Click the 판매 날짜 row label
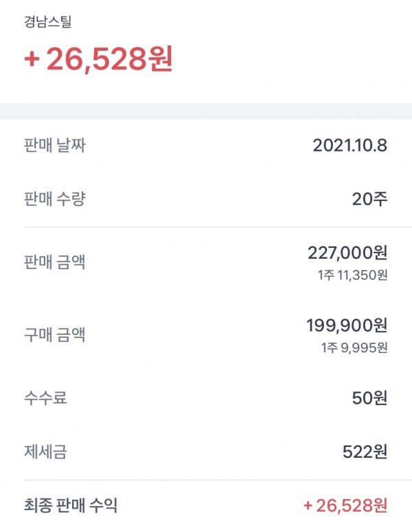The height and width of the screenshot is (532, 412). tap(55, 145)
